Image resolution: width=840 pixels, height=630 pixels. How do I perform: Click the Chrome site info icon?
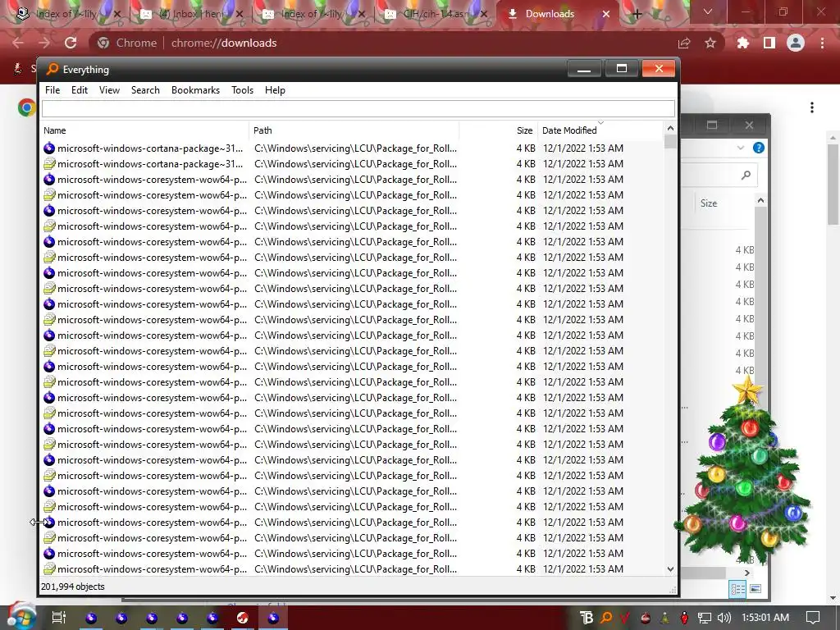(103, 43)
